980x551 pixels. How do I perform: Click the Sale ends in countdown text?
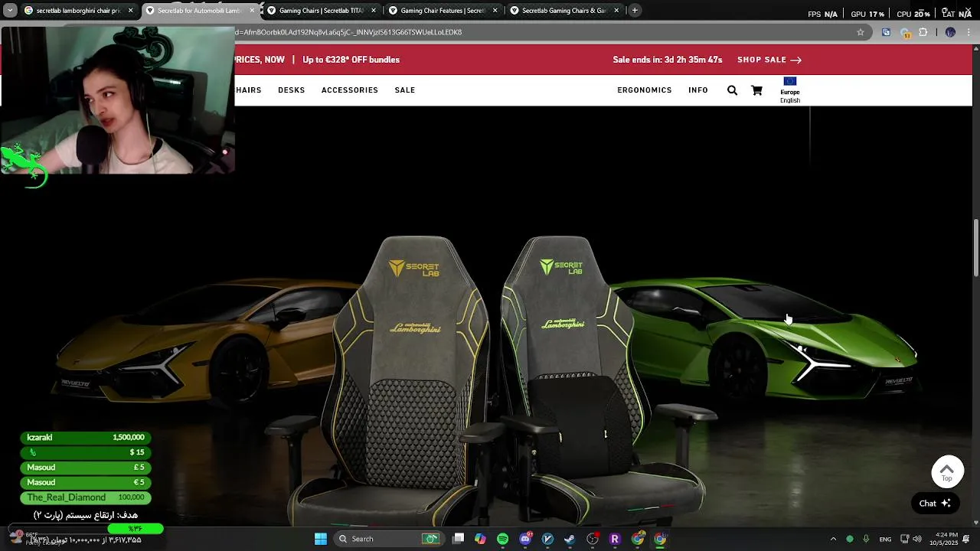click(x=667, y=60)
